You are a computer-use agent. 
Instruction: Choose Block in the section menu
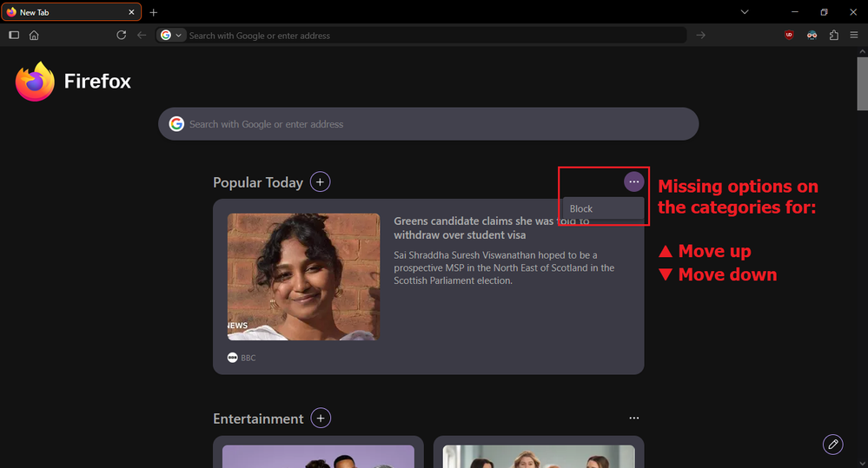603,208
